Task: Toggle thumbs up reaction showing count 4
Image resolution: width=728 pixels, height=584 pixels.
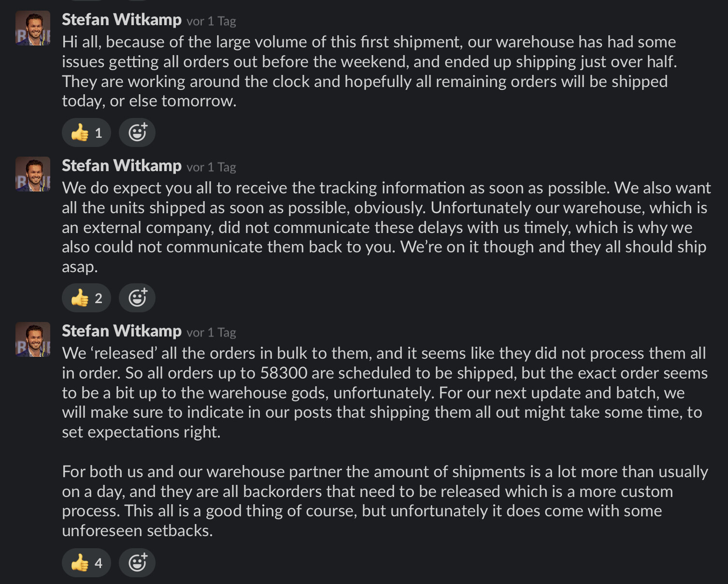Action: click(86, 563)
